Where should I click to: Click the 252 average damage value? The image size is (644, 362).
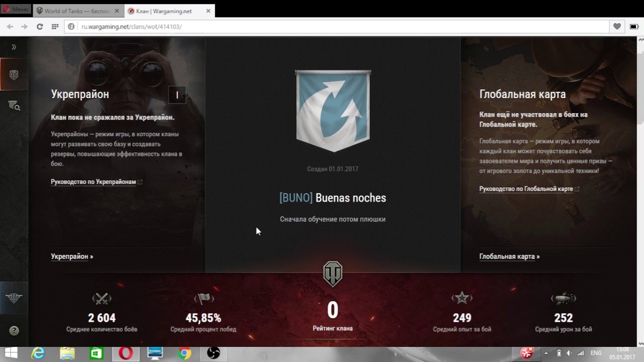tap(563, 318)
